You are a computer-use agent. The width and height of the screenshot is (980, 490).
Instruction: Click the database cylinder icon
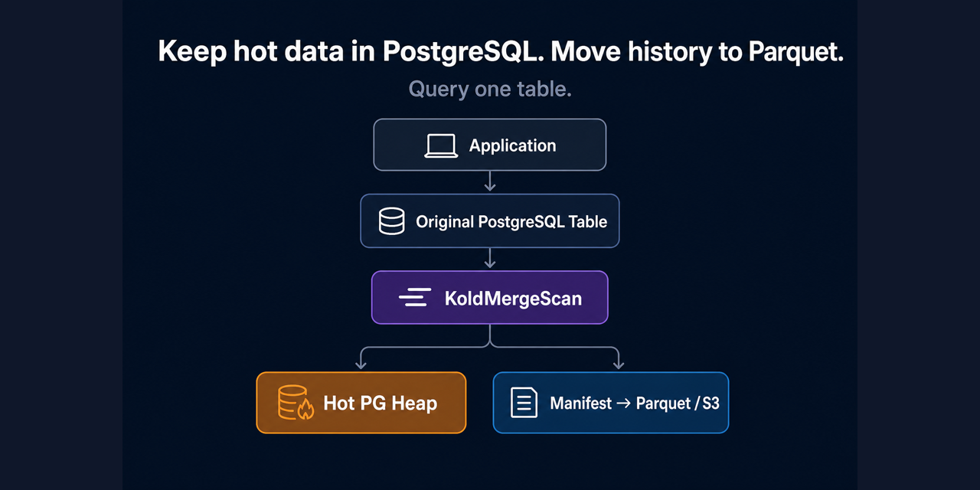[391, 222]
